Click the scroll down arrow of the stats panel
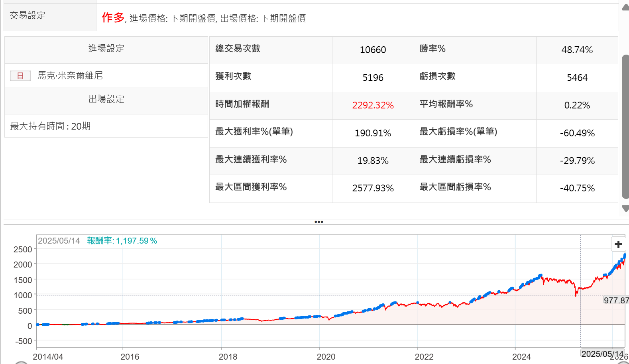The width and height of the screenshot is (629, 364). click(625, 208)
